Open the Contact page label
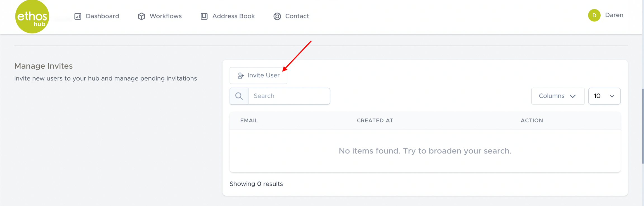The width and height of the screenshot is (644, 206). (297, 16)
